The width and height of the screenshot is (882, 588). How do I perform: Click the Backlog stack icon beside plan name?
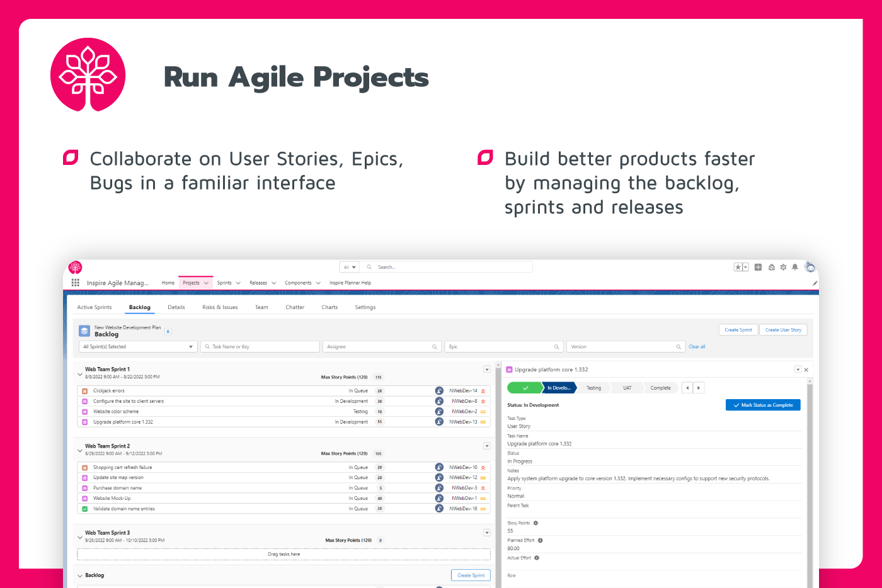coord(84,331)
